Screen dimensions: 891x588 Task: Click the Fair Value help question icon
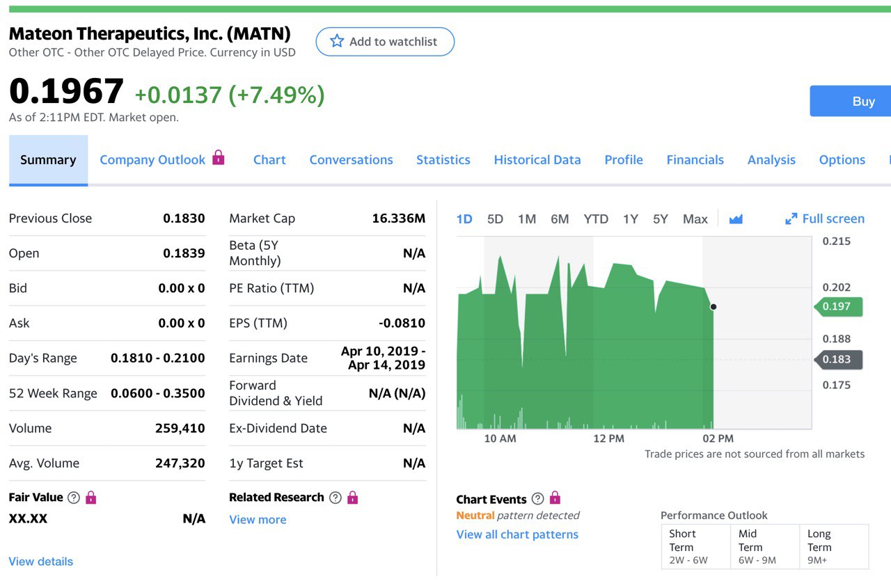pyautogui.click(x=73, y=498)
